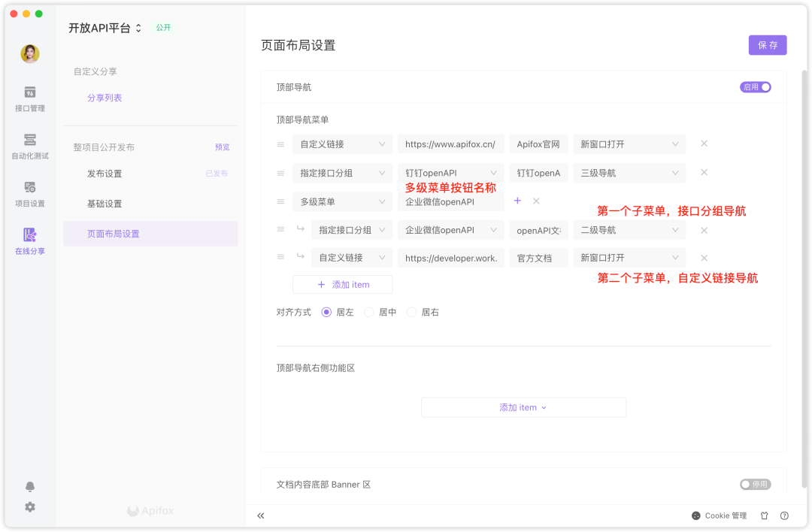Edit the 官方文档 name field

(538, 258)
